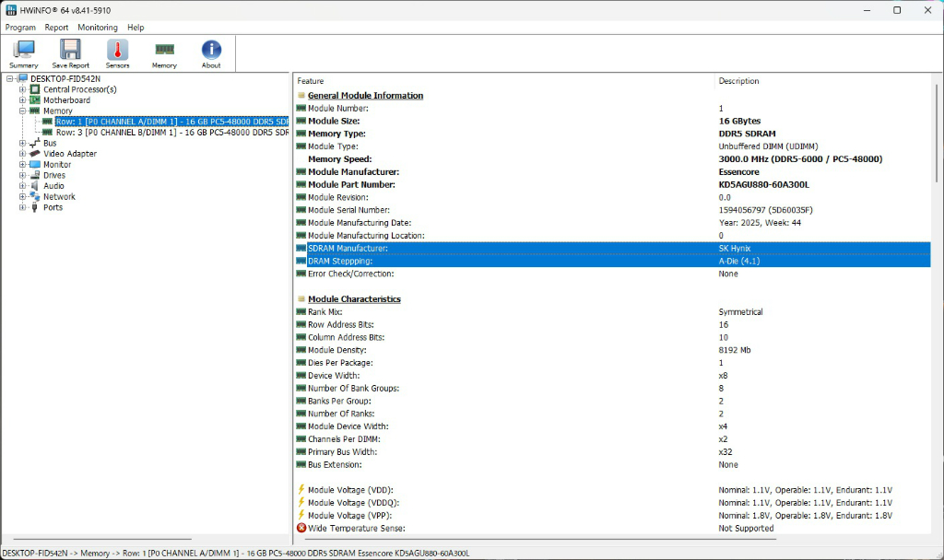Click the Ports plug tree icon

[35, 207]
